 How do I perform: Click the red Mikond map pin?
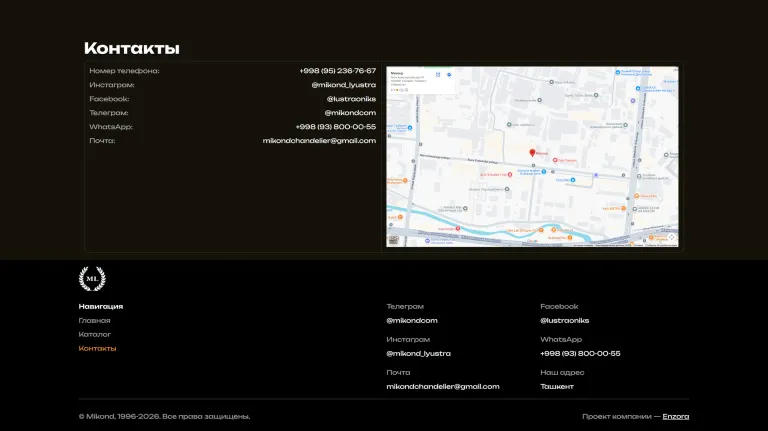[x=532, y=153]
